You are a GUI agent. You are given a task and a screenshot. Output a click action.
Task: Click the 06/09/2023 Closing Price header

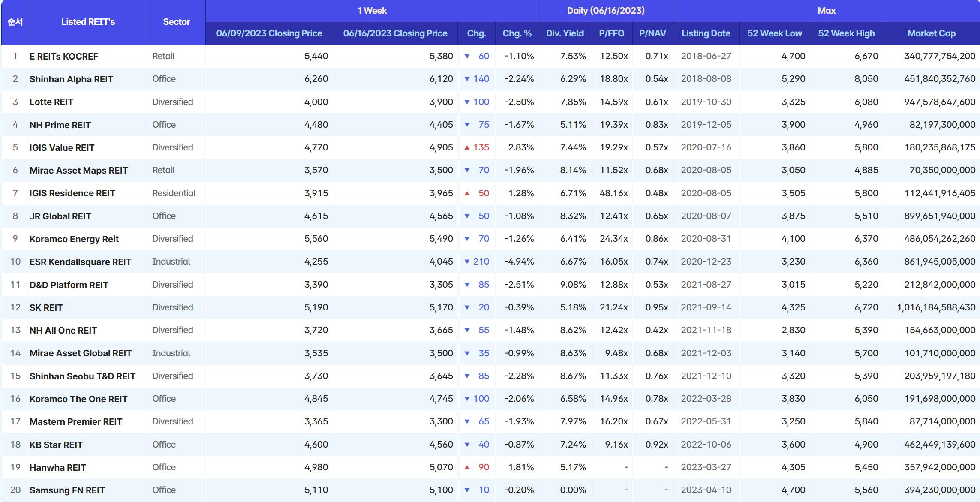click(269, 33)
